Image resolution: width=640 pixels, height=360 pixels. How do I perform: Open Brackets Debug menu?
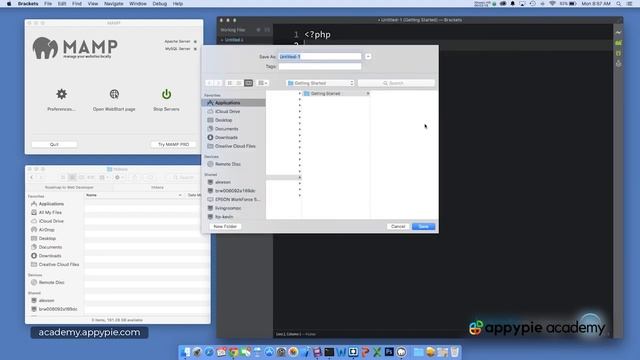(160, 4)
